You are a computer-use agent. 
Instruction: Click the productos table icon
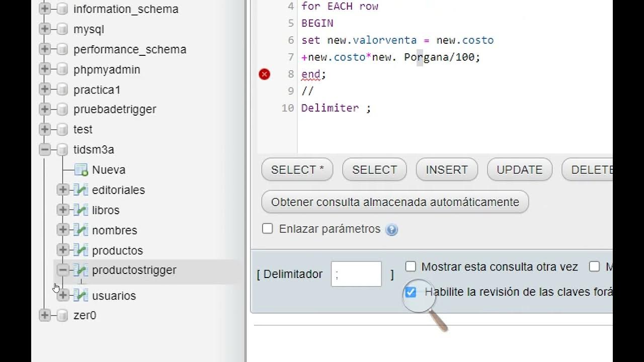click(80, 250)
